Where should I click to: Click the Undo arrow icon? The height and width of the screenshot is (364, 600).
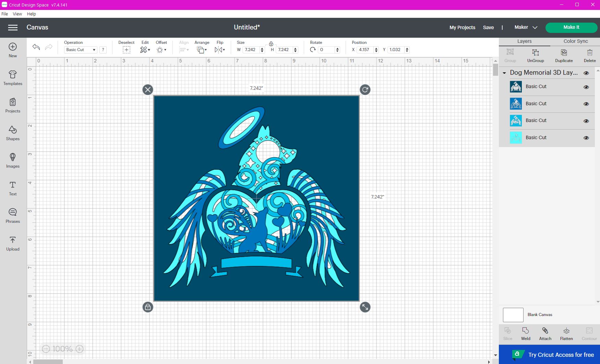click(36, 47)
